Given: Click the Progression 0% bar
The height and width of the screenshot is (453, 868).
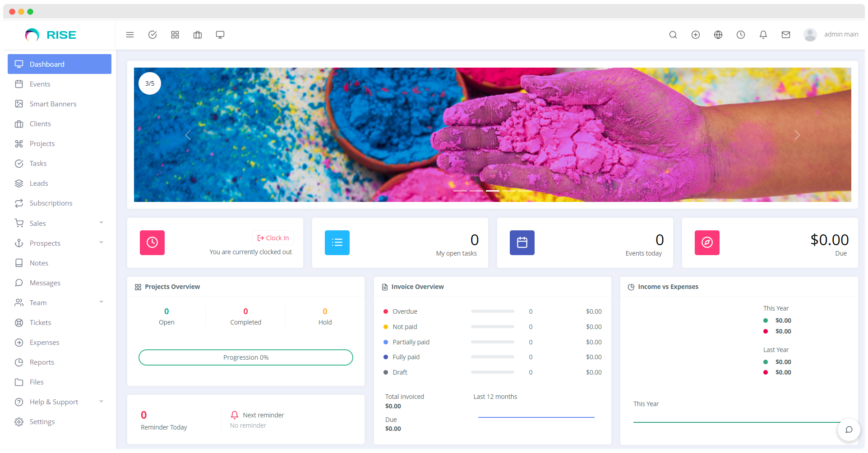Looking at the screenshot, I should 246,357.
